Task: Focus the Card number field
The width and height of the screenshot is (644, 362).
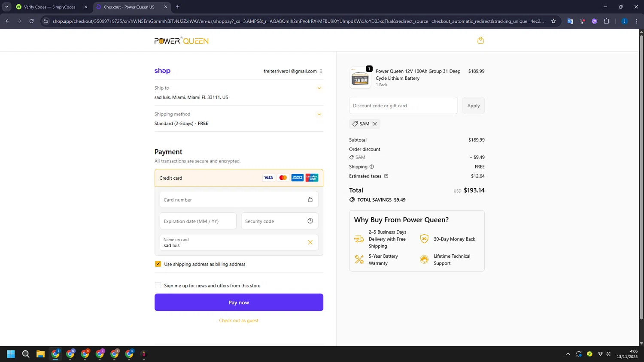Action: [239, 199]
